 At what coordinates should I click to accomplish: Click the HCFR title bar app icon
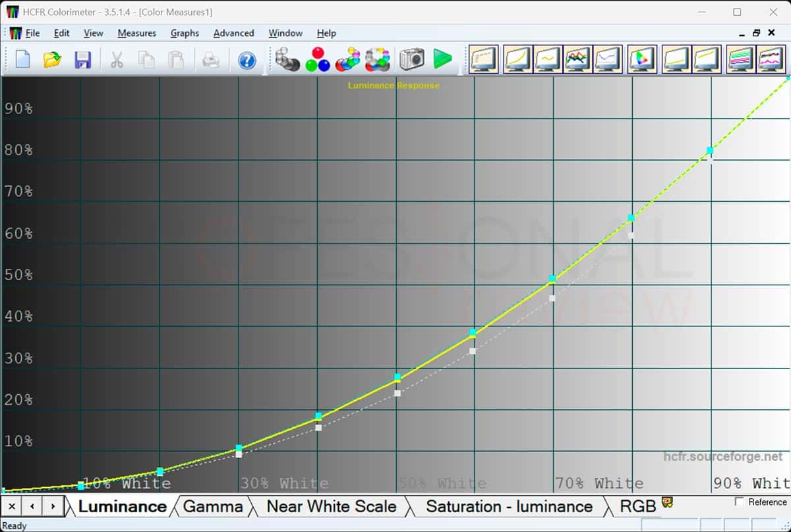point(13,12)
